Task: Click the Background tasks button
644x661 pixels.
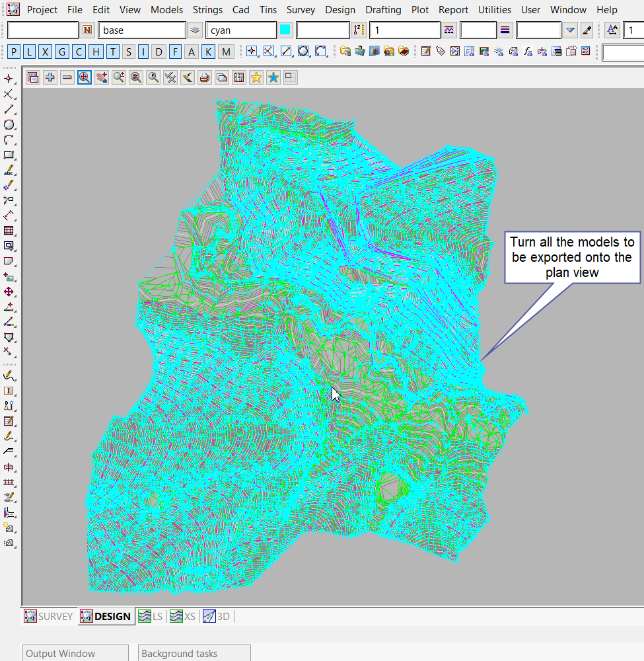Action: (194, 653)
